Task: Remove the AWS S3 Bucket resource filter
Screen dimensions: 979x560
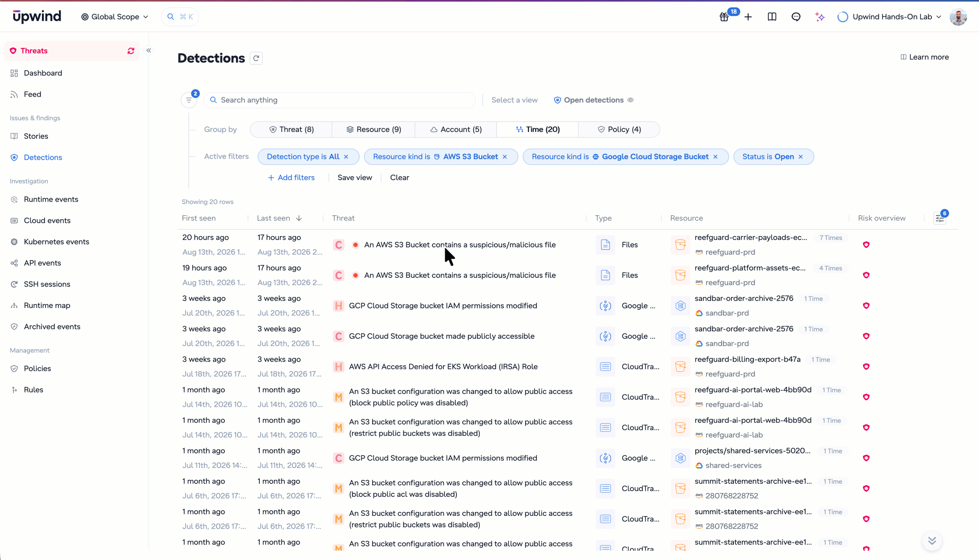Action: pyautogui.click(x=504, y=157)
